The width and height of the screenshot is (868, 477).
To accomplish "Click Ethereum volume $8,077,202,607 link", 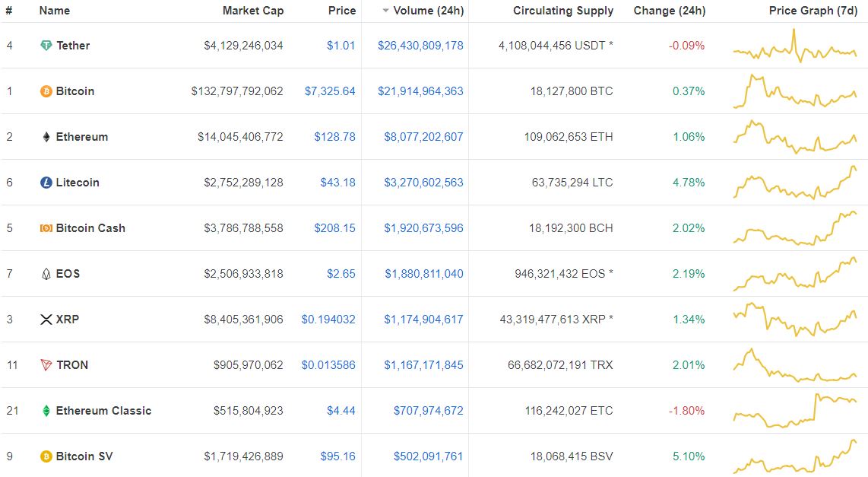I will point(423,137).
